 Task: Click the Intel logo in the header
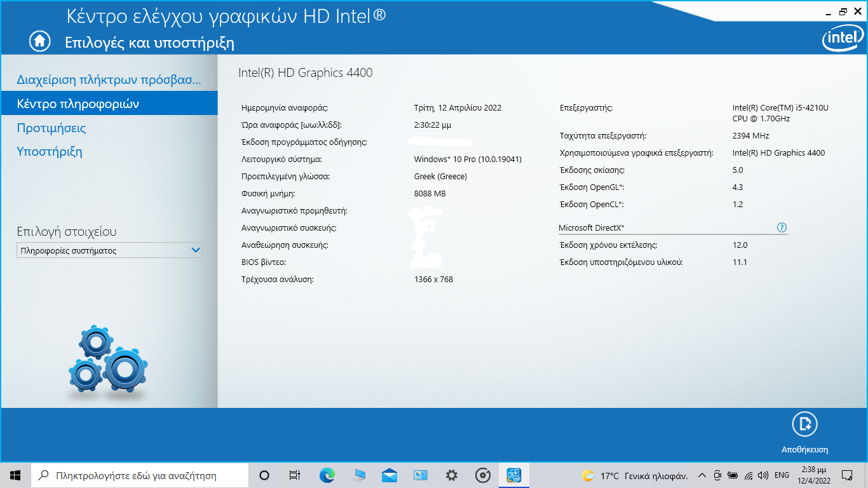point(843,39)
